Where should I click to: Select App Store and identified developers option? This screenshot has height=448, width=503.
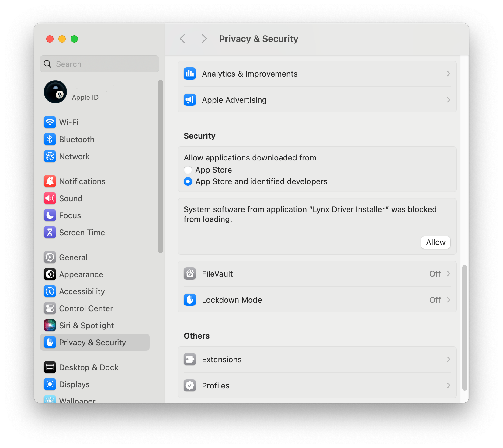[x=188, y=181]
